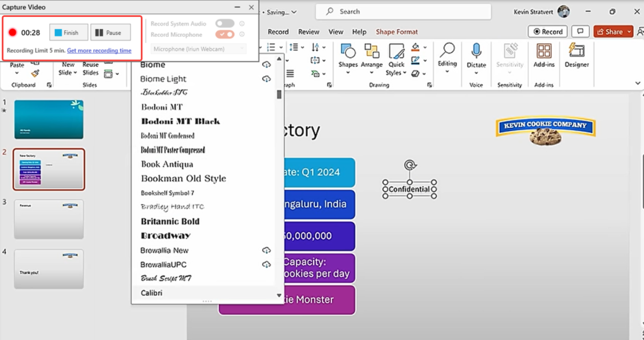
Task: Click the Align Text icon
Action: 315,60
